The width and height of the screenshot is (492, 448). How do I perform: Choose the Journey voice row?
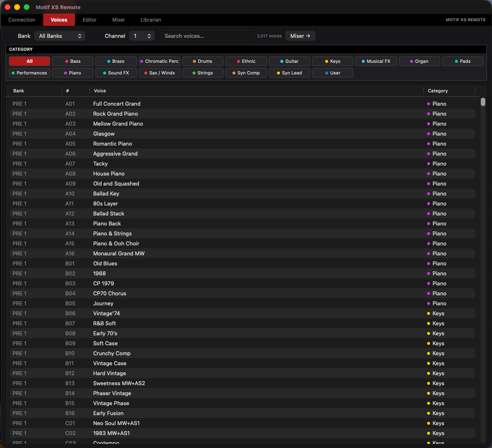(242, 304)
